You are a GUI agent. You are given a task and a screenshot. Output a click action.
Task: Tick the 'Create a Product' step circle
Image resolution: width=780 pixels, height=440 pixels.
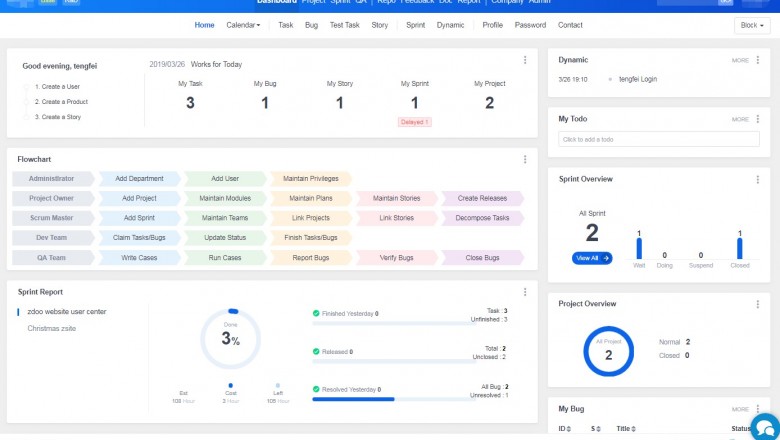(27, 102)
